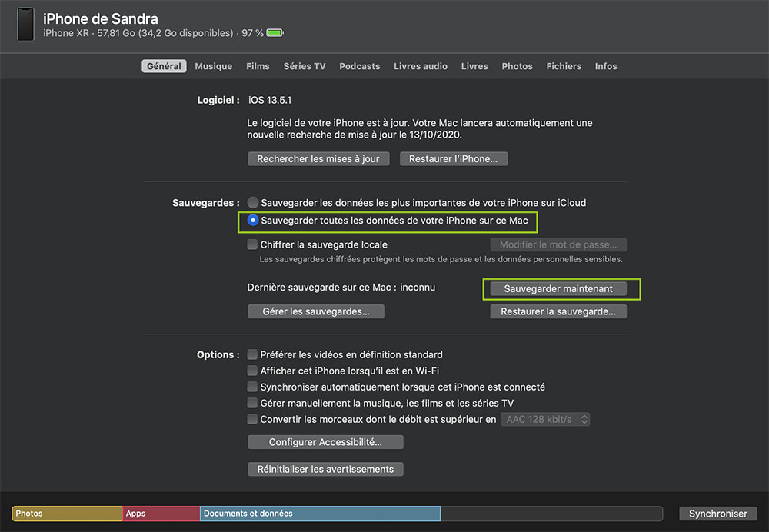
Task: Check Gérer manuellement la musique option
Action: 252,403
